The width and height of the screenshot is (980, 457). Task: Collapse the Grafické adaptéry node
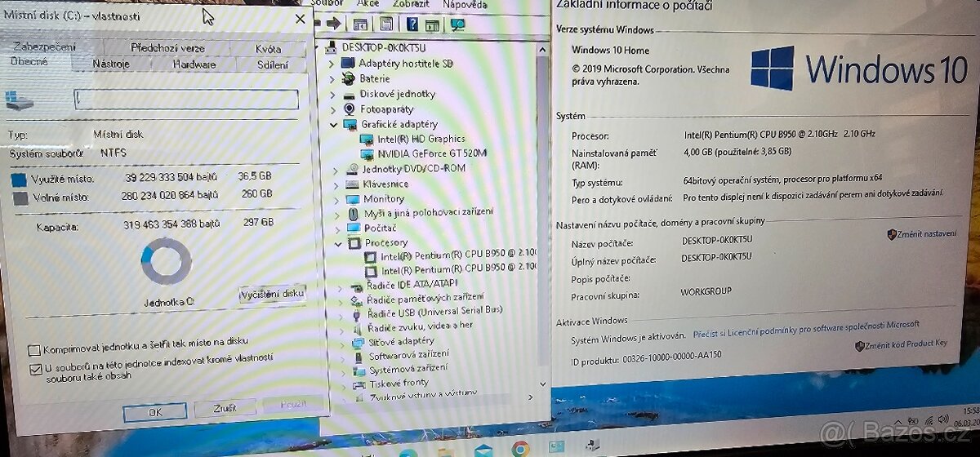(332, 124)
